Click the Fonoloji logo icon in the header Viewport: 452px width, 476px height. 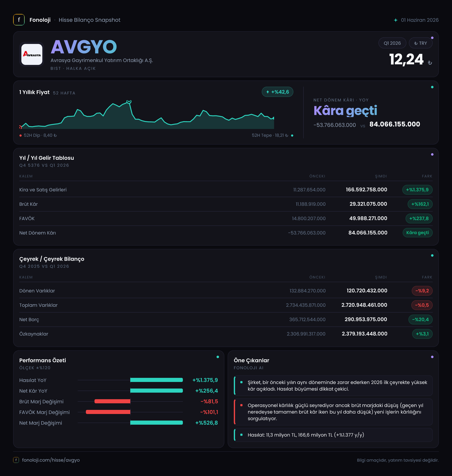[x=19, y=20]
